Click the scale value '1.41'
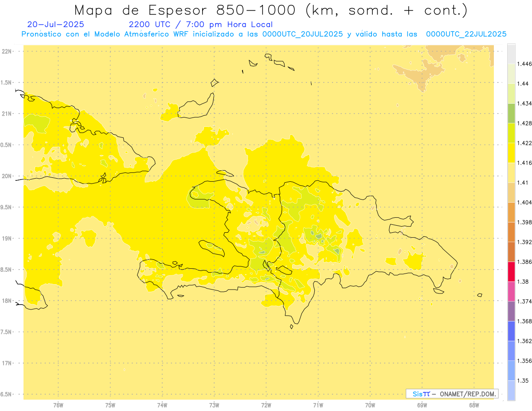This screenshot has width=532, height=411. tap(523, 182)
